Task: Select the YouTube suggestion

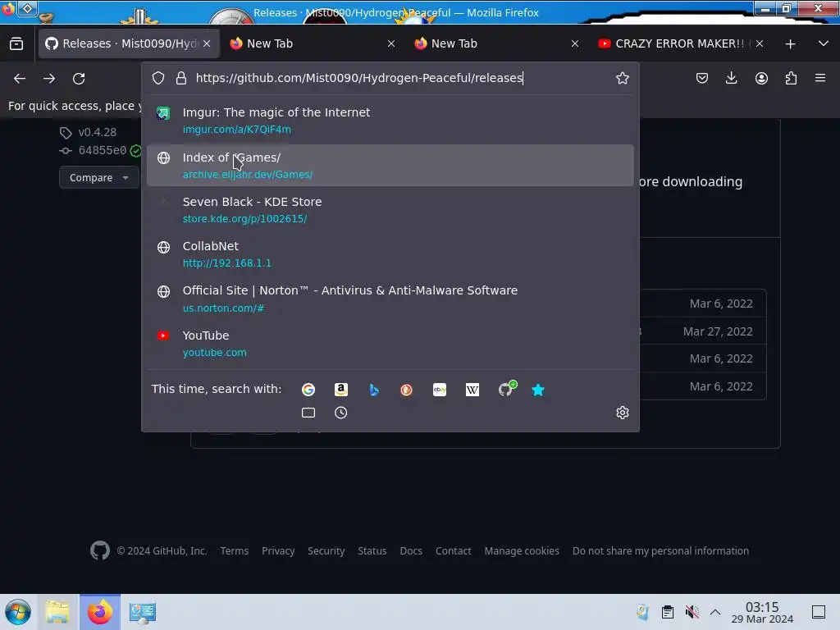Action: coord(390,344)
